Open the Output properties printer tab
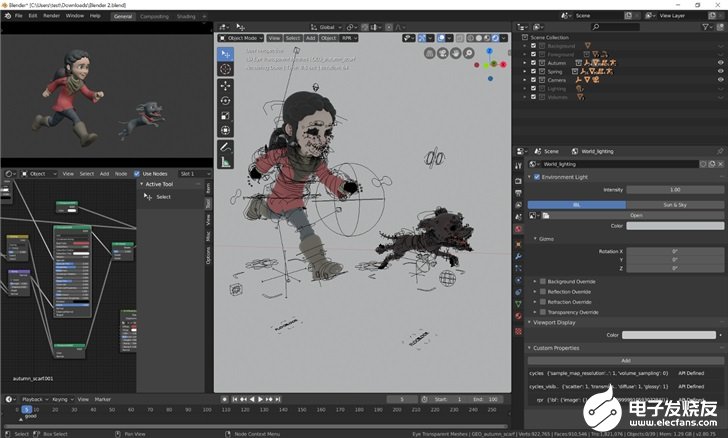728x438 pixels. pos(519,193)
